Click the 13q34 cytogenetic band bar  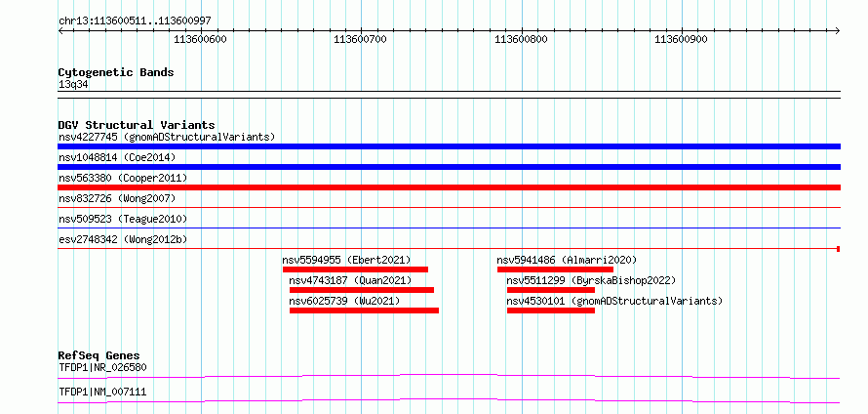[x=449, y=95]
